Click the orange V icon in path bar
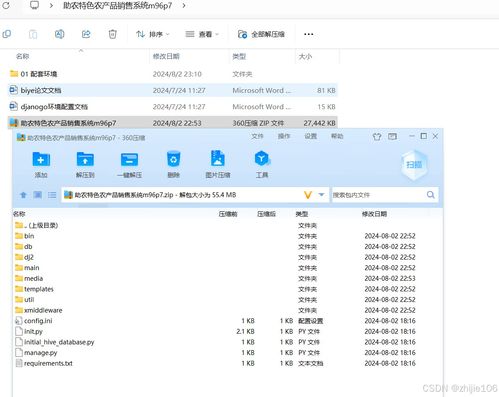The image size is (499, 397). click(x=308, y=195)
